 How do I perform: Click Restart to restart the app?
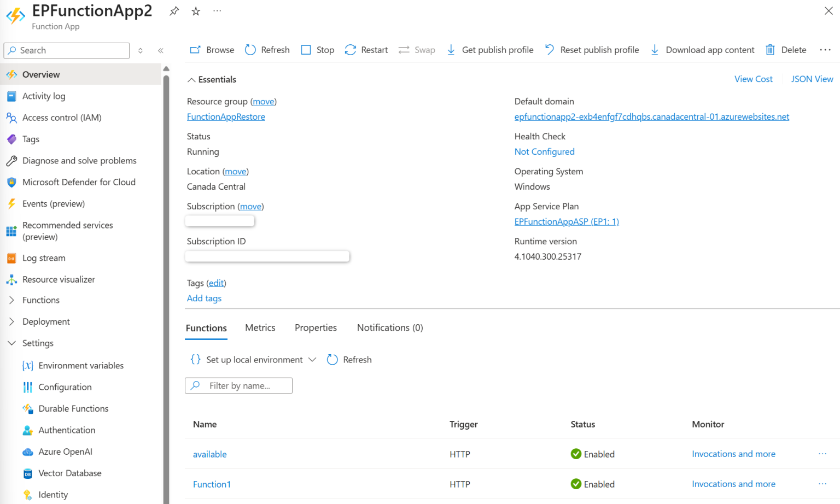366,50
